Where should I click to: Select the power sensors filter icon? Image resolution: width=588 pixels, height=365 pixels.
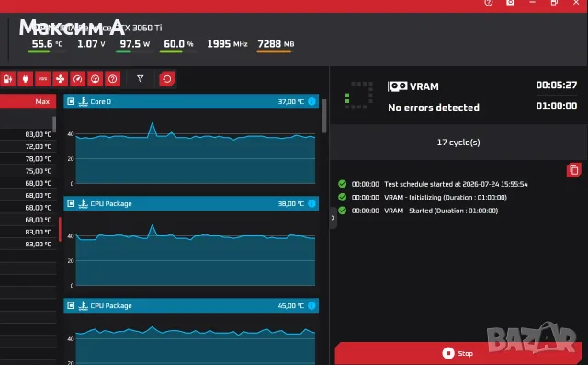(8, 79)
